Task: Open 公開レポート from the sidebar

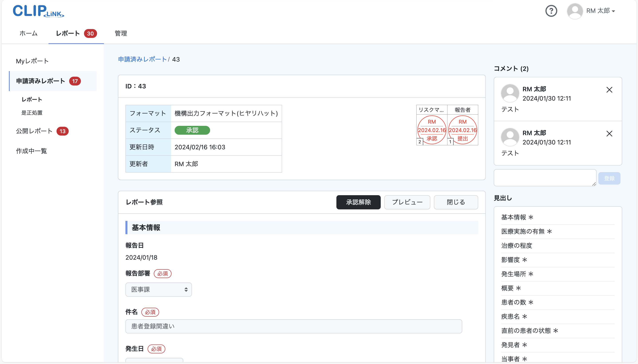Action: (x=34, y=131)
